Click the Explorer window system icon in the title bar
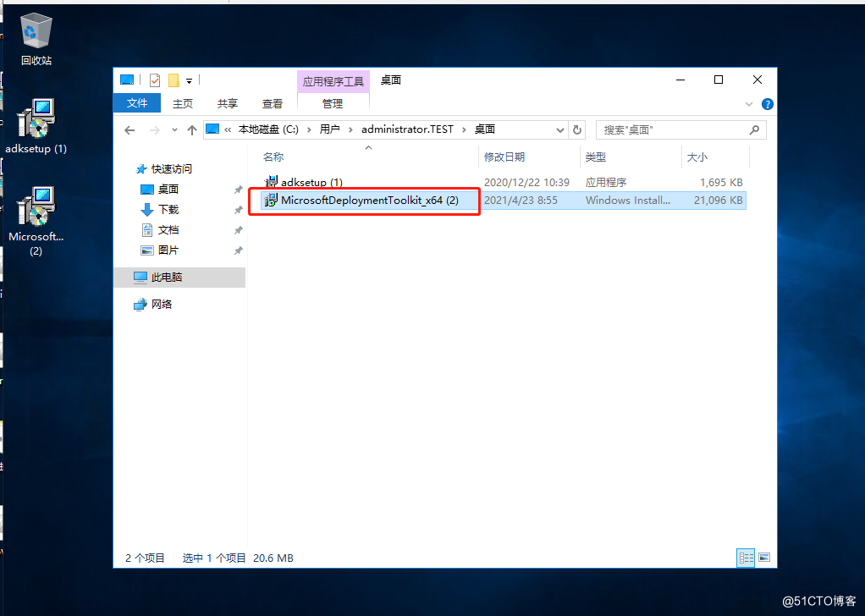Viewport: 865px width, 616px height. click(127, 80)
